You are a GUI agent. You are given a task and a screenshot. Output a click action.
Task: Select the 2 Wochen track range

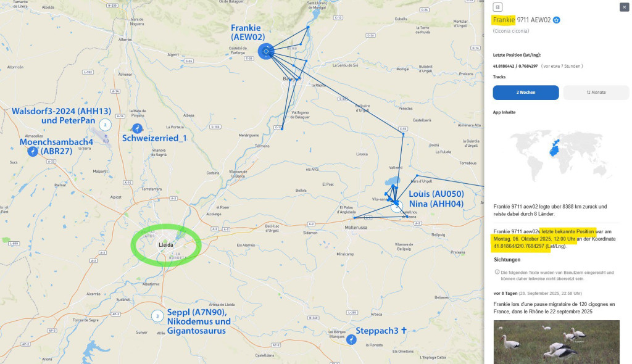tap(526, 93)
